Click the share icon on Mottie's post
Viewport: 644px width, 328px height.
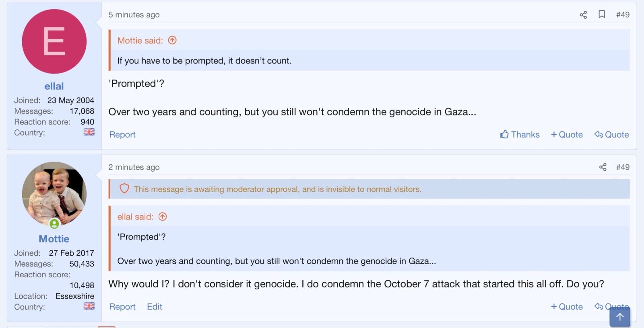603,167
